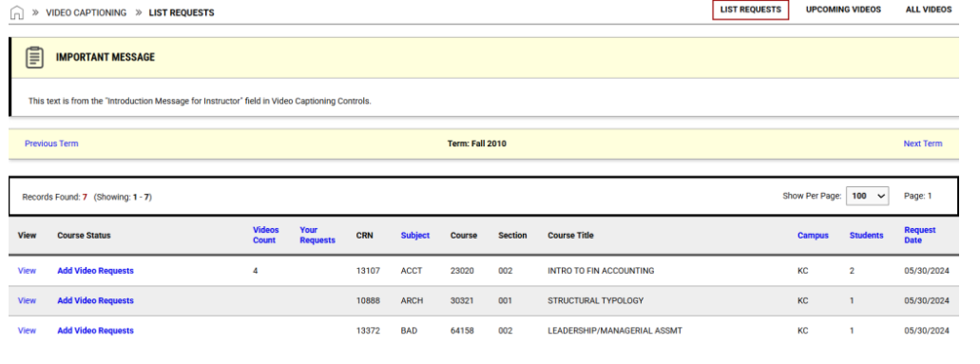The image size is (980, 364).
Task: Click CRN 13107 cell
Action: (x=368, y=271)
